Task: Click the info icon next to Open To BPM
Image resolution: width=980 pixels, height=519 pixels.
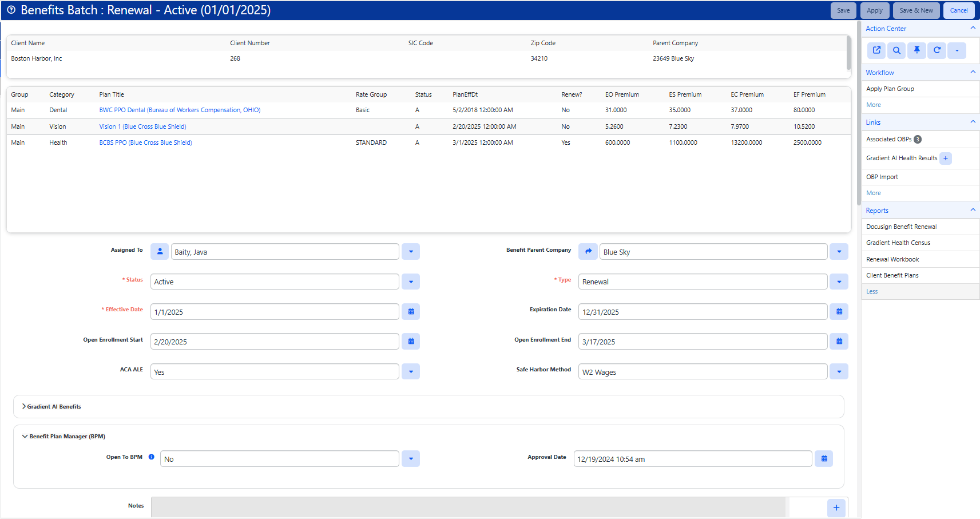Action: (x=151, y=457)
